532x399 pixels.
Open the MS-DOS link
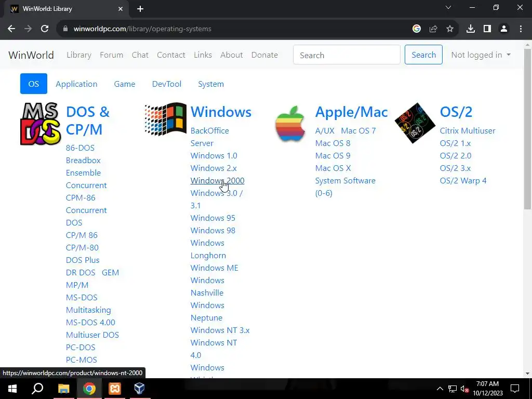click(82, 297)
